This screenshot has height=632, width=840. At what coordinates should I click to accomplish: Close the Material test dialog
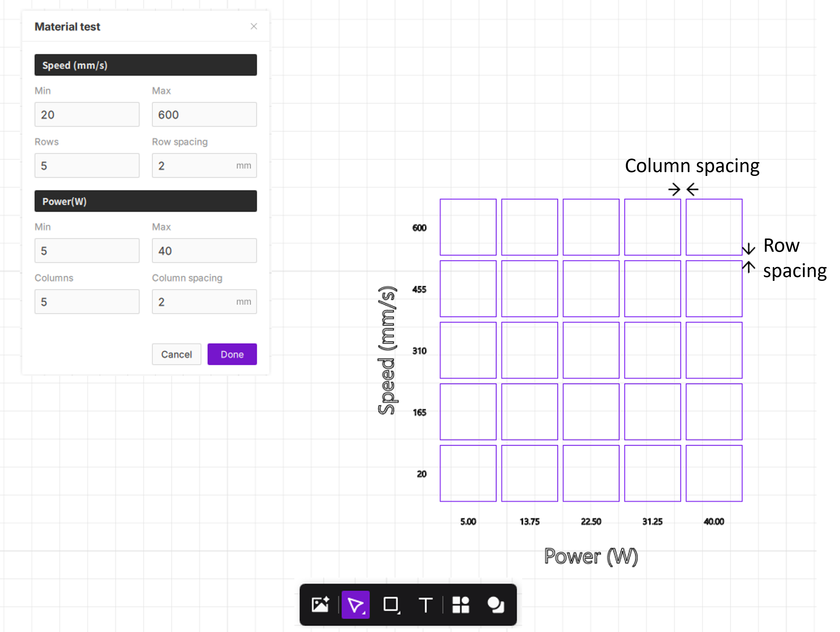tap(254, 26)
